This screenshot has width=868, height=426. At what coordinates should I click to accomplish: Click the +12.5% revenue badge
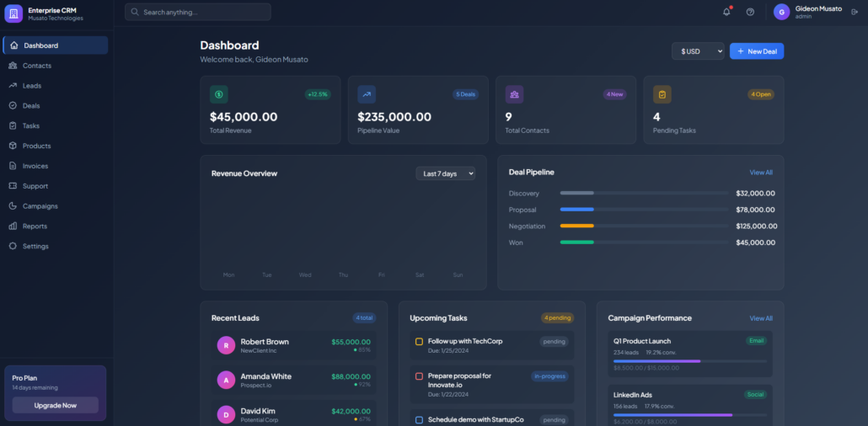coord(318,94)
